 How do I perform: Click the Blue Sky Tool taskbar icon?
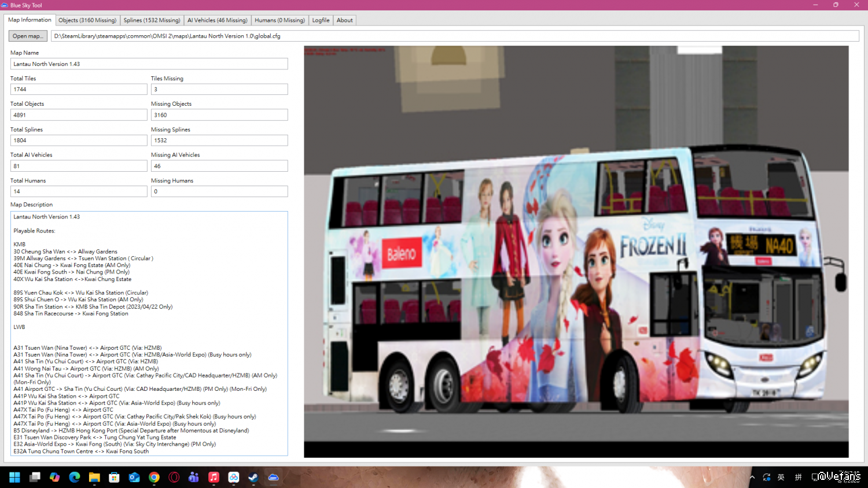(x=273, y=477)
